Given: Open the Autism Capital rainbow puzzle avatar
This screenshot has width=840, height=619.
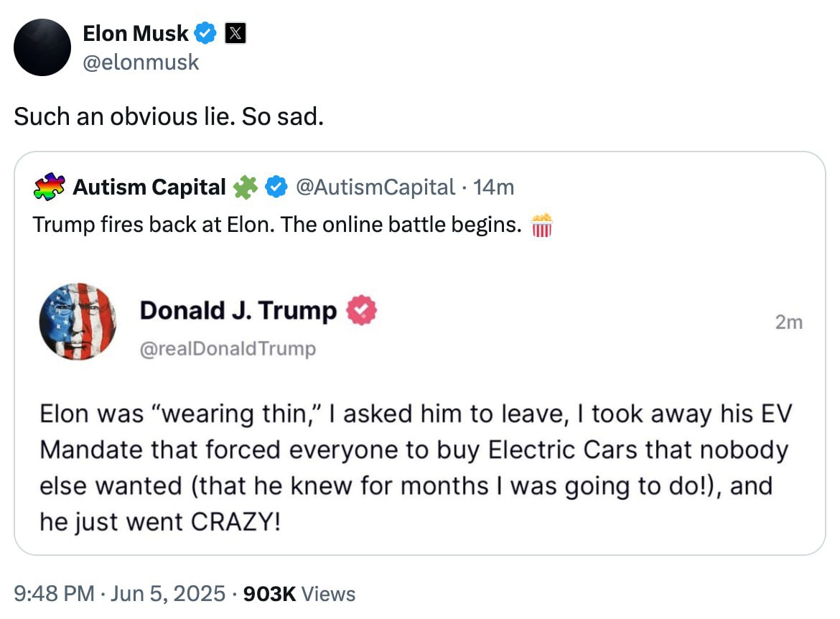Looking at the screenshot, I should [x=50, y=187].
